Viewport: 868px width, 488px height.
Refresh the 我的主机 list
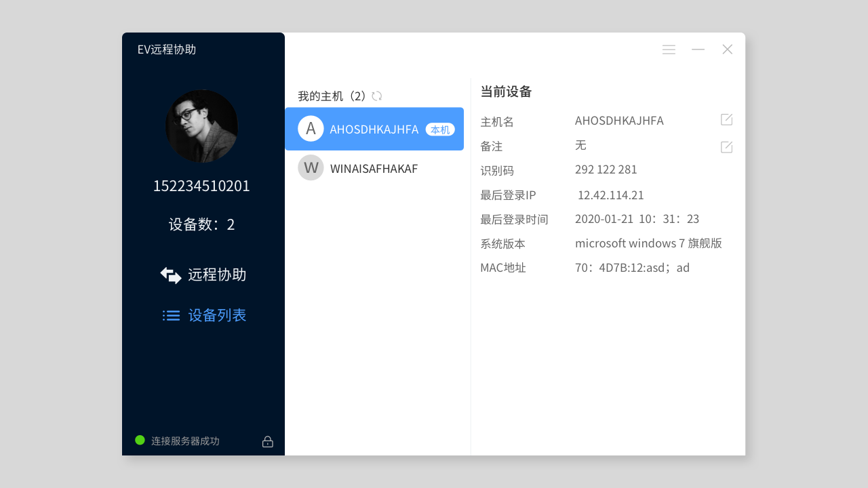click(377, 96)
